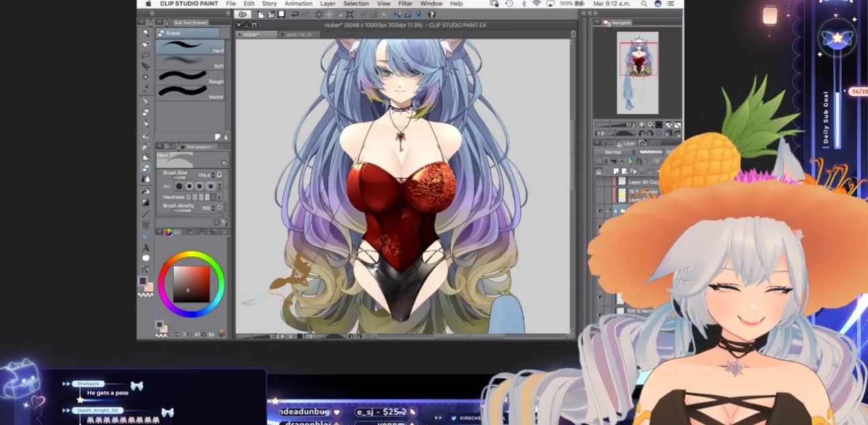The image size is (868, 425).
Task: Open the Help menu
Action: pyautogui.click(x=456, y=4)
